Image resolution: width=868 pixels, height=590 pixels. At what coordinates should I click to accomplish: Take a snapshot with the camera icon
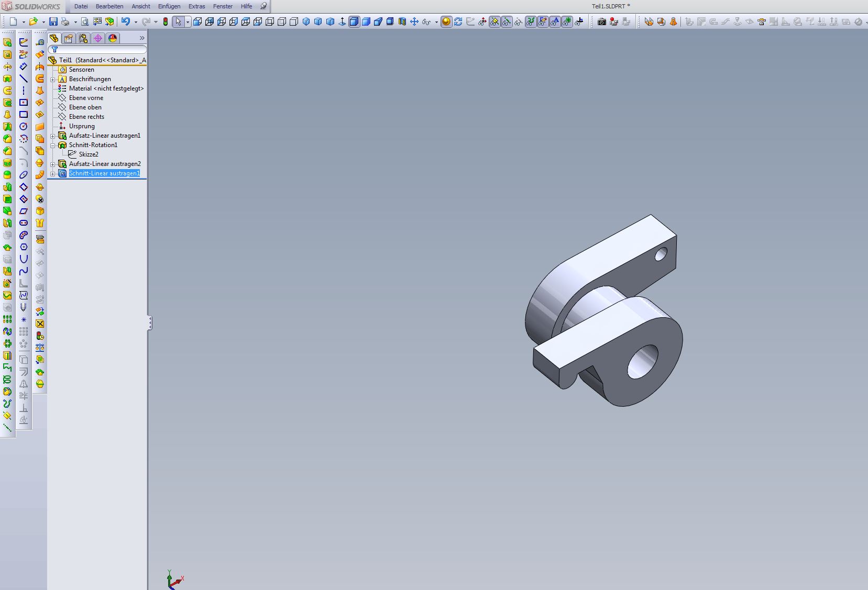tap(601, 21)
